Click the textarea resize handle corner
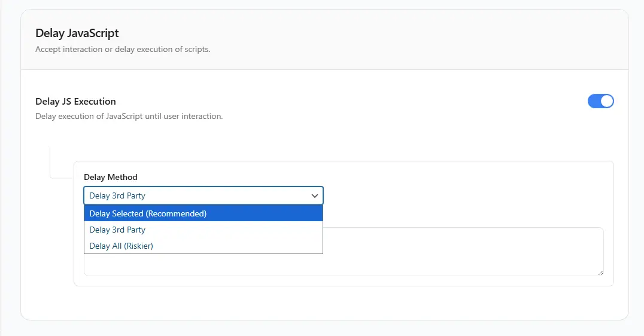 point(600,272)
